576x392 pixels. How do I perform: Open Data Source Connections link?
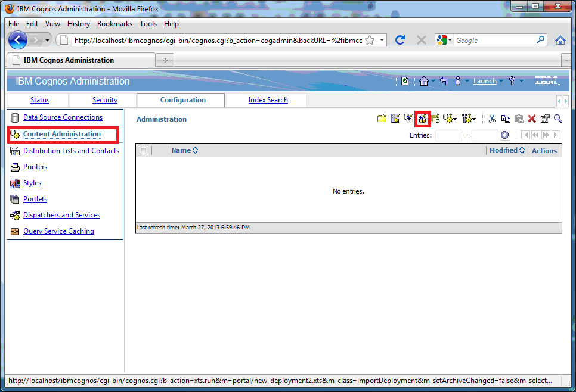[63, 117]
